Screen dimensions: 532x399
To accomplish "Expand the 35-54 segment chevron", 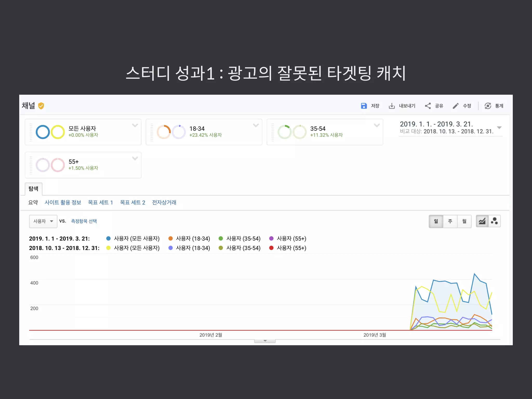I will point(377,125).
